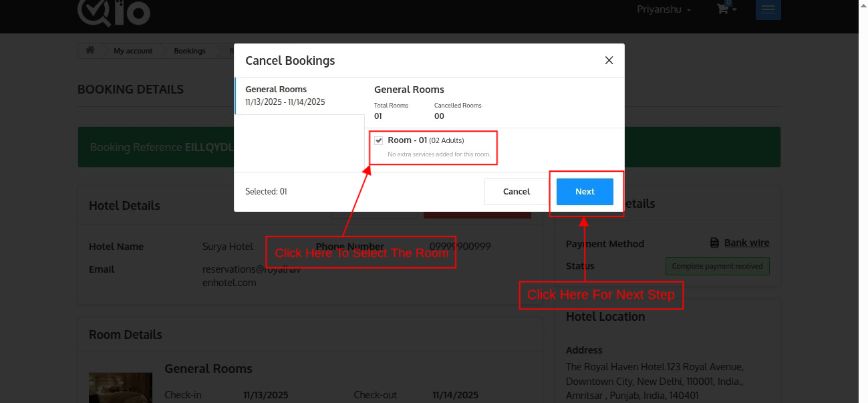
Task: Select General Rooms tab in dialog
Action: pos(299,96)
